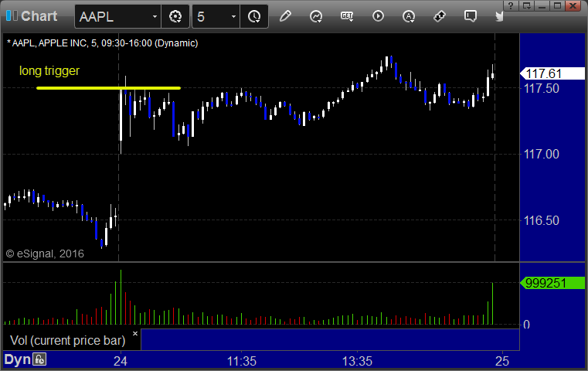Open the time template clock icon
Viewport: 588px width, 371px height.
pos(254,16)
